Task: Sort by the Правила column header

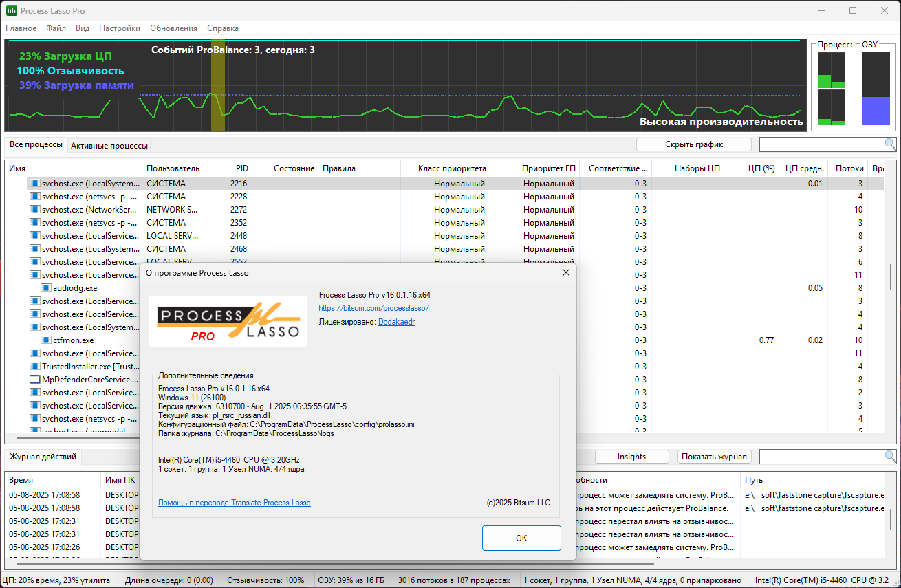Action: pos(359,168)
